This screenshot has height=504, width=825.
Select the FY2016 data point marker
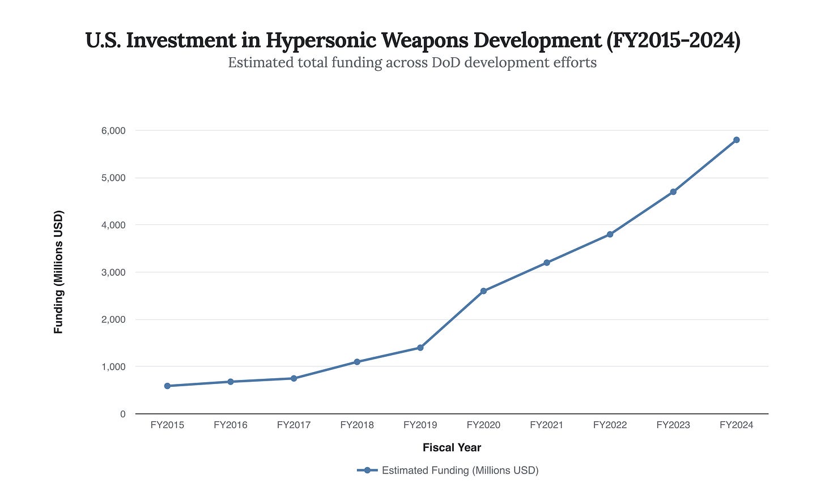click(x=229, y=382)
